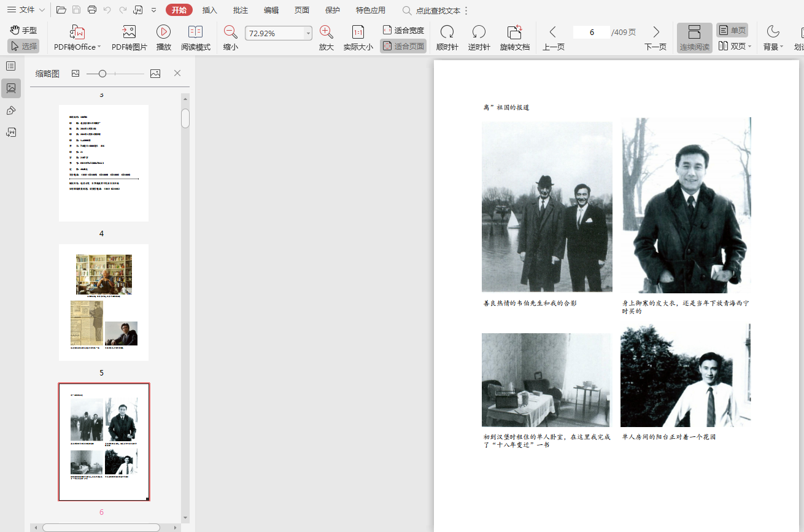
Task: Open the 插入 menu tab
Action: click(210, 10)
